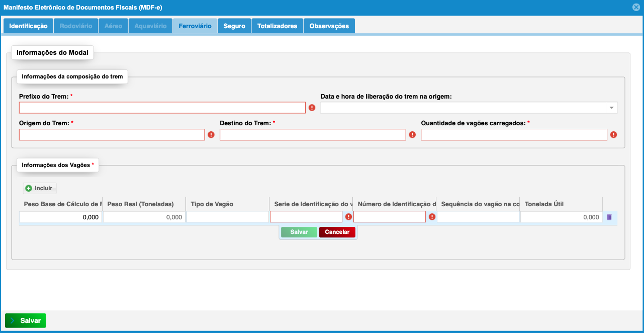This screenshot has width=644, height=333.
Task: Open the Tipo de Vagão cell dropdown
Action: tap(227, 217)
